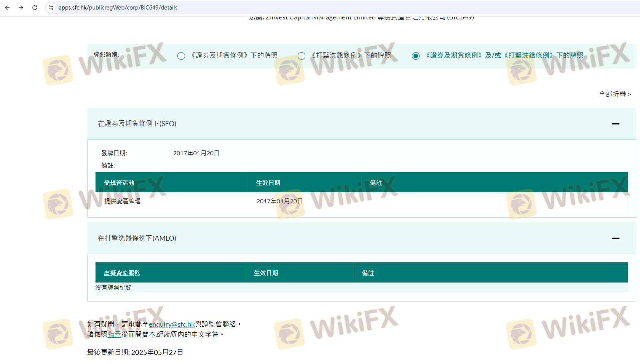Select 《證券及期貨條例》下的牌照 radio button
Screen dimensions: 640x364
tap(181, 56)
